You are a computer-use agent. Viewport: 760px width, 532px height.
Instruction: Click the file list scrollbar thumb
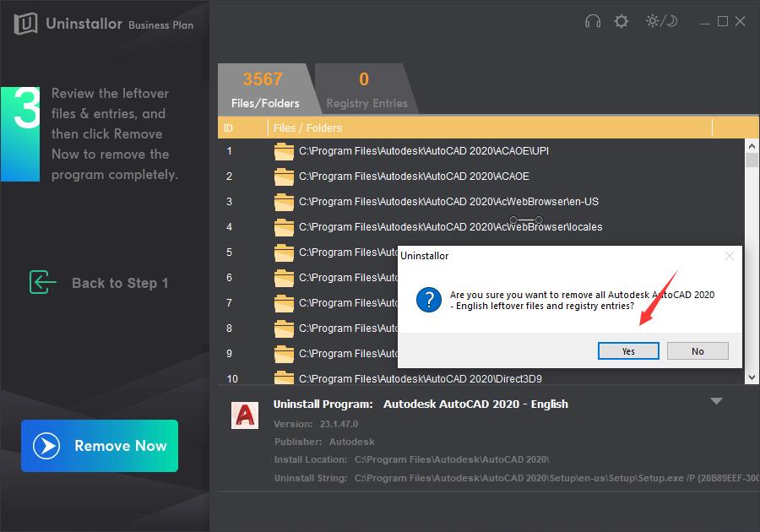pos(752,160)
